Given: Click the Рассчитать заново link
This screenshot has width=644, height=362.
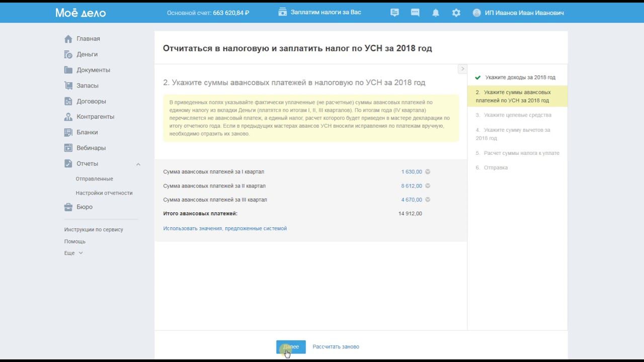Looking at the screenshot, I should [x=336, y=347].
